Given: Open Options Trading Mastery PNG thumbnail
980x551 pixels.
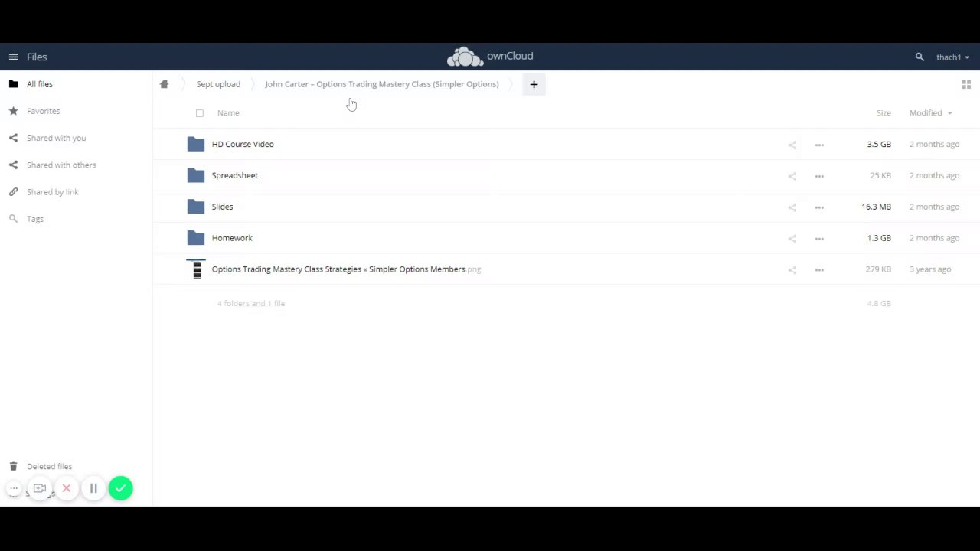Looking at the screenshot, I should pos(197,269).
